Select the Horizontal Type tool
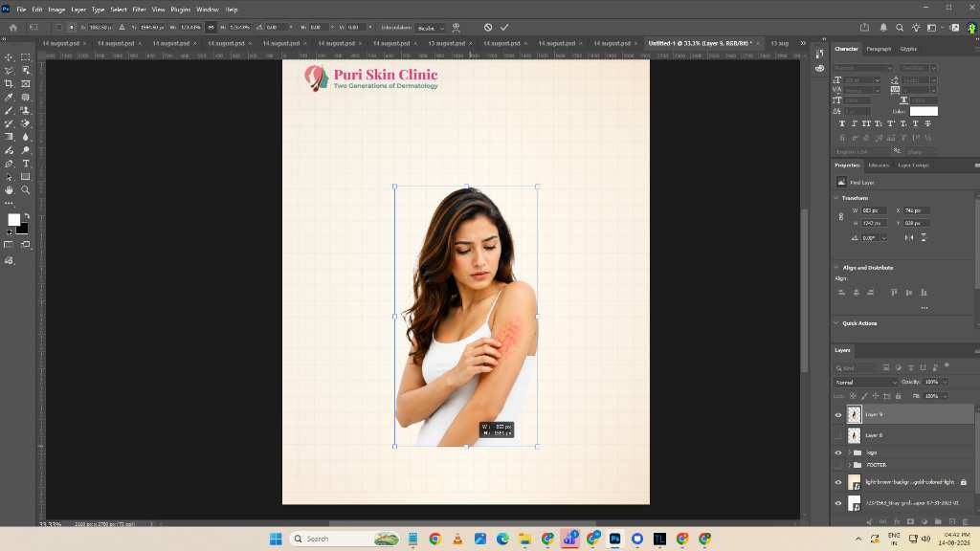 [26, 164]
